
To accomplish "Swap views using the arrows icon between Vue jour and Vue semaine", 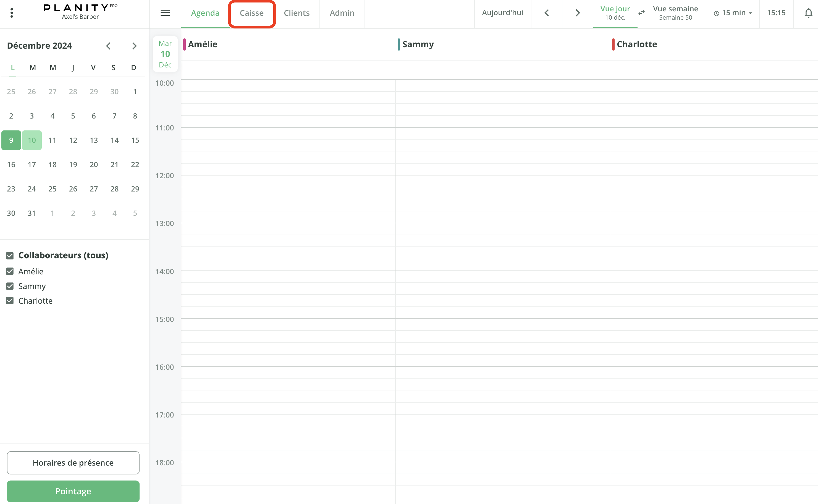I will [641, 13].
